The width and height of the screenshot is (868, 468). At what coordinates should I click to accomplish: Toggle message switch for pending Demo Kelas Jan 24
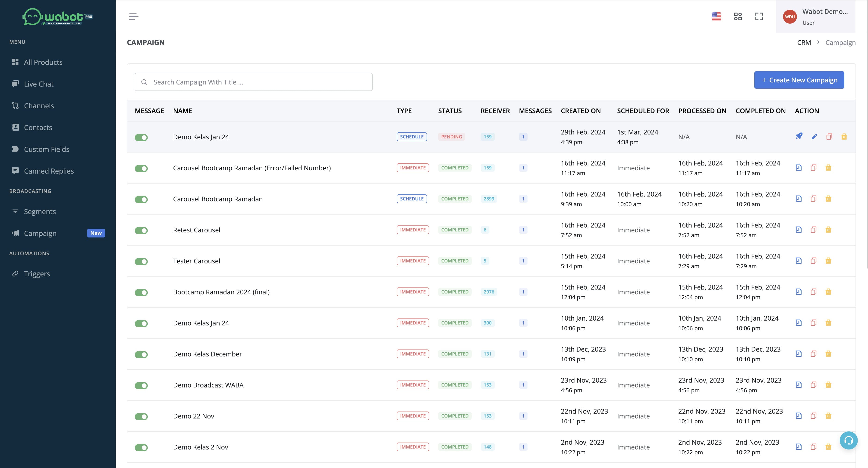pos(141,137)
